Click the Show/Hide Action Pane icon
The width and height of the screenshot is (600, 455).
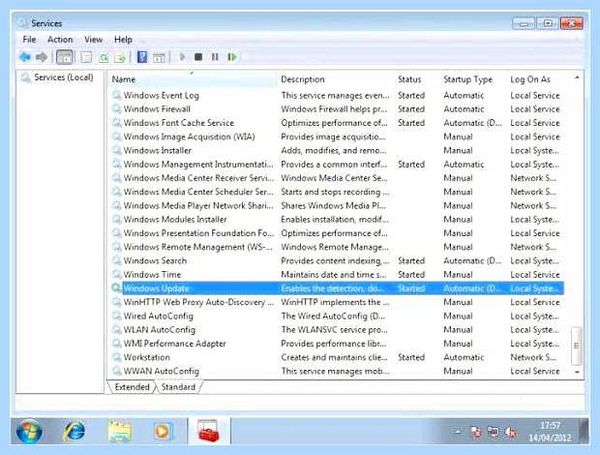(x=159, y=58)
